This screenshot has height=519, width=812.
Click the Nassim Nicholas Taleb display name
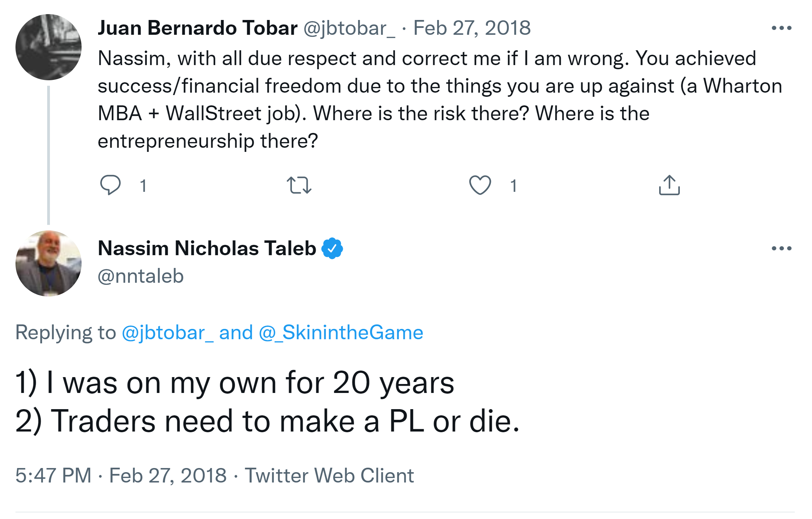(x=207, y=248)
